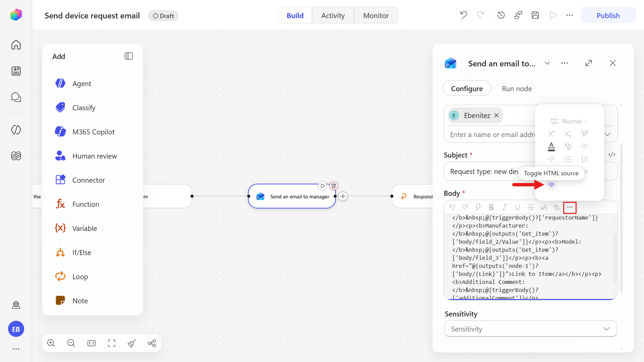Zoom in on the canvas
Screen dimensions: 644x362
click(x=51, y=343)
